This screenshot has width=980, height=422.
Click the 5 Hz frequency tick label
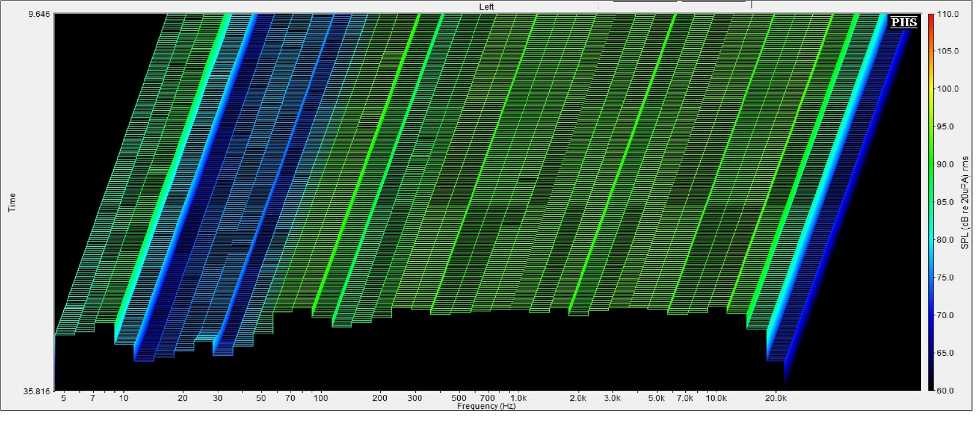coord(63,398)
